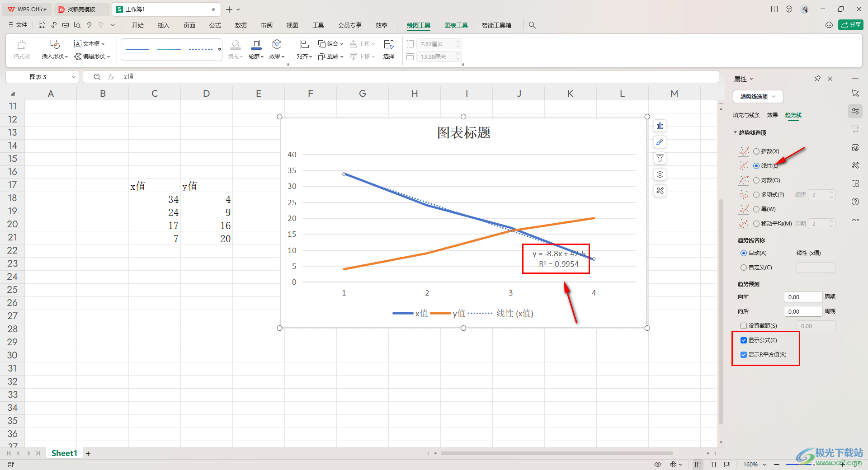The image size is (868, 470).
Task: Open quick access toolbar customize dropdown
Action: pos(113,25)
